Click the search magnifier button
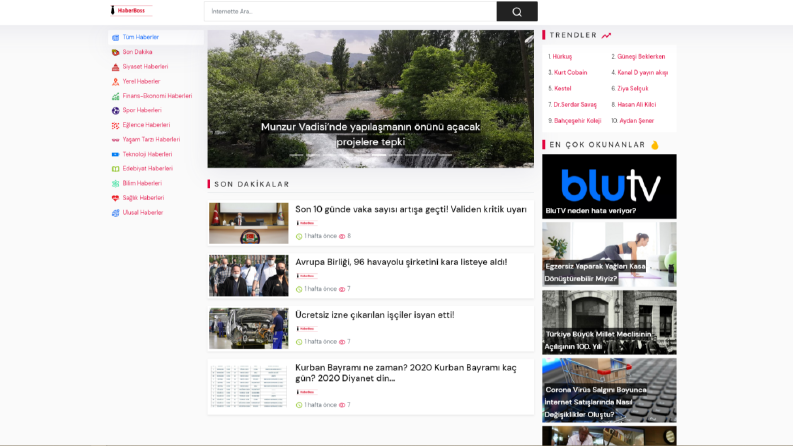This screenshot has width=793, height=446. 517,12
